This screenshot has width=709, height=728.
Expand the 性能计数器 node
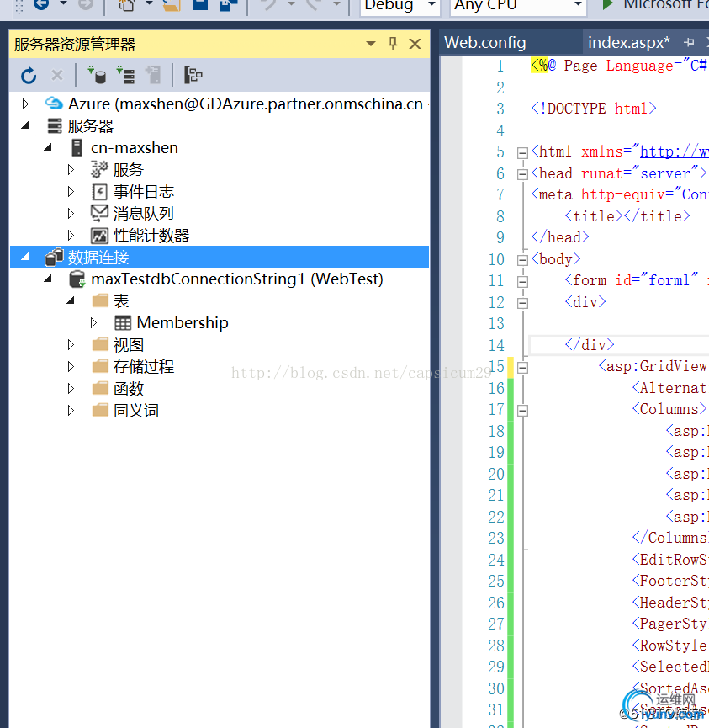coord(71,235)
